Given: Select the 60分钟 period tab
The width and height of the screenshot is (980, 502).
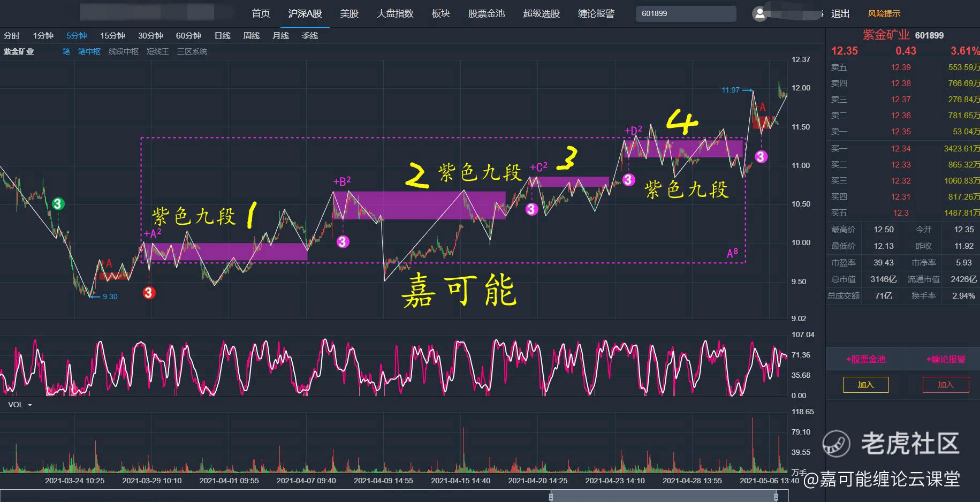Looking at the screenshot, I should coord(188,36).
